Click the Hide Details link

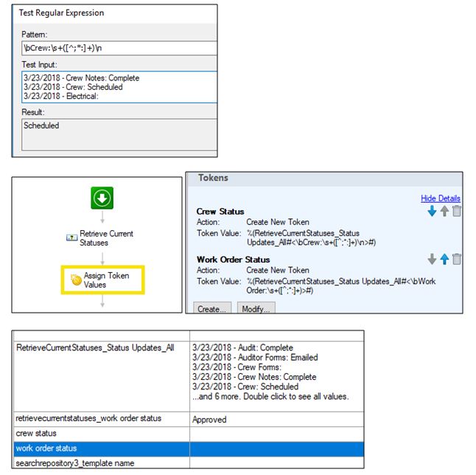(440, 198)
